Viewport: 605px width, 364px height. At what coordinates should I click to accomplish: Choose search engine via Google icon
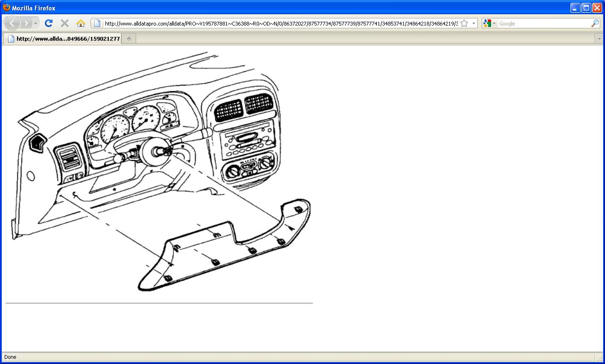(x=489, y=23)
